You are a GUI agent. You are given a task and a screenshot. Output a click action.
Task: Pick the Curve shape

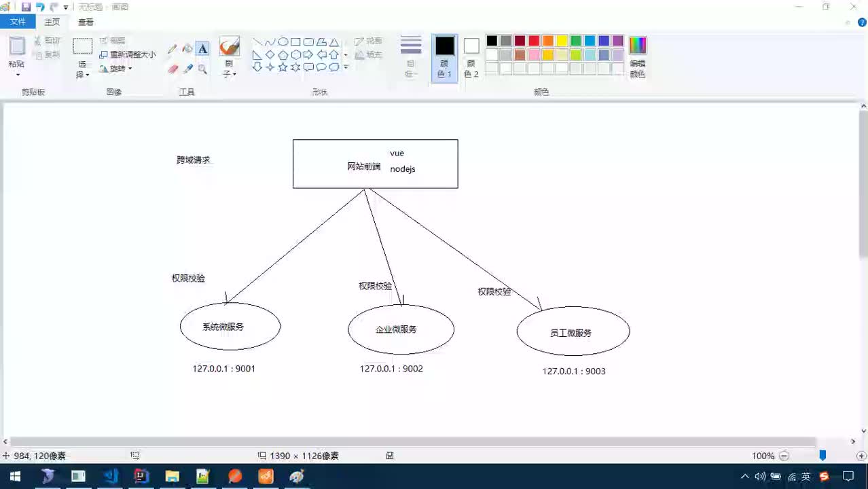click(x=270, y=42)
